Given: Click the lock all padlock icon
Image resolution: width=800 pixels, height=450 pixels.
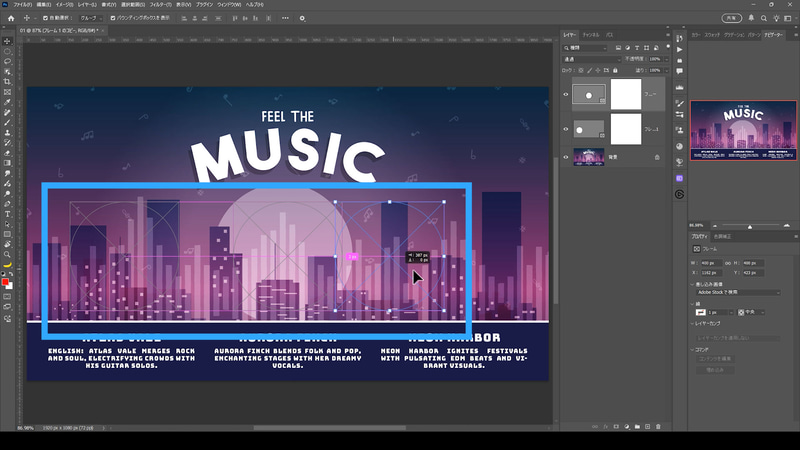Looking at the screenshot, I should point(615,70).
